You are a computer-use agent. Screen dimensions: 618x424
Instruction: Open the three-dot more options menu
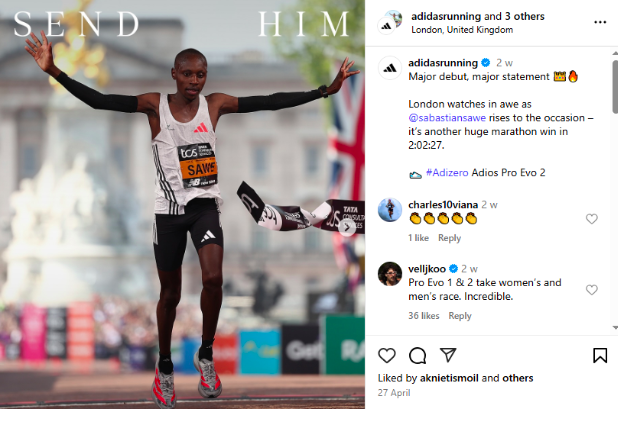(600, 22)
